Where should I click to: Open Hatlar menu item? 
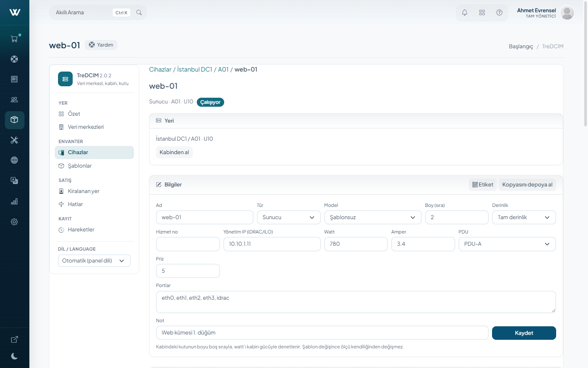click(x=94, y=204)
